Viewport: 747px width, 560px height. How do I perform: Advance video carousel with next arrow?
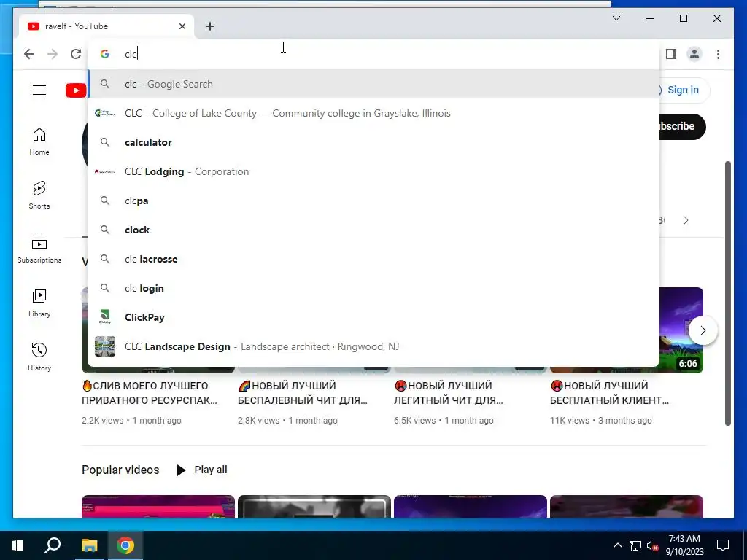(703, 330)
